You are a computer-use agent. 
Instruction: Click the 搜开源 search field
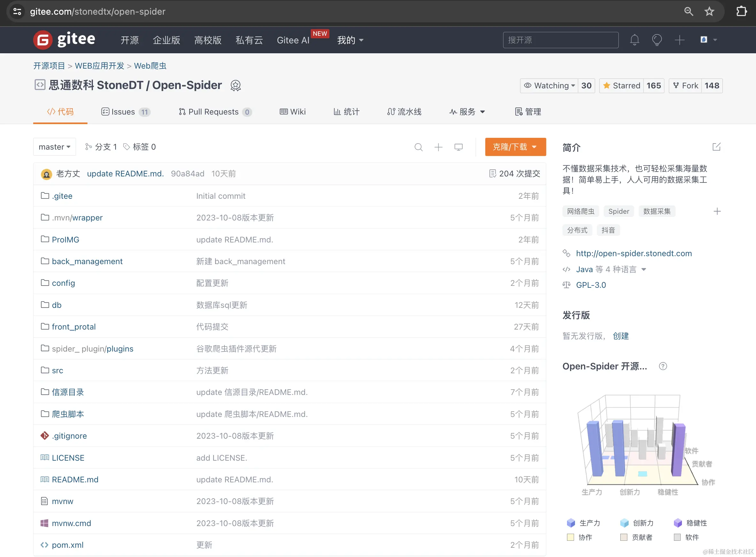point(560,40)
